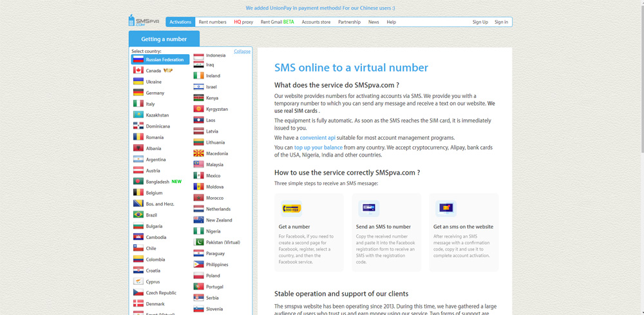Click the 'Get an sms on the website' icon
The height and width of the screenshot is (315, 644).
pos(446,208)
